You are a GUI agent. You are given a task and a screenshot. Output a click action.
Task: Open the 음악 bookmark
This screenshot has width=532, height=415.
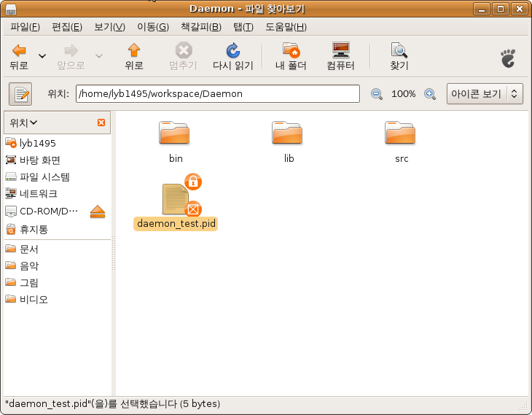tap(22, 265)
